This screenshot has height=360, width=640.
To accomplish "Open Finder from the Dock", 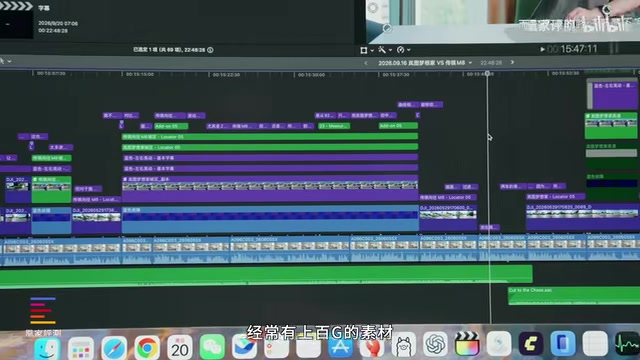I will [47, 349].
